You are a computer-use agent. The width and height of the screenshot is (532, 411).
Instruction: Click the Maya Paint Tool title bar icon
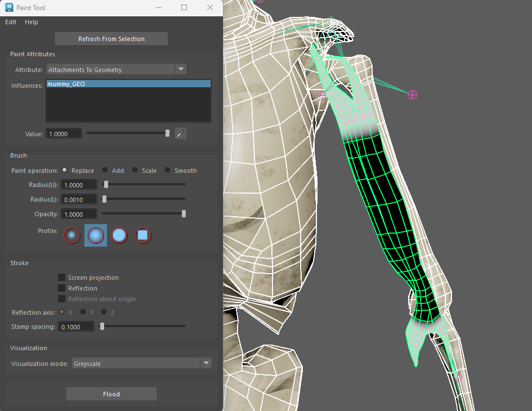(x=8, y=7)
